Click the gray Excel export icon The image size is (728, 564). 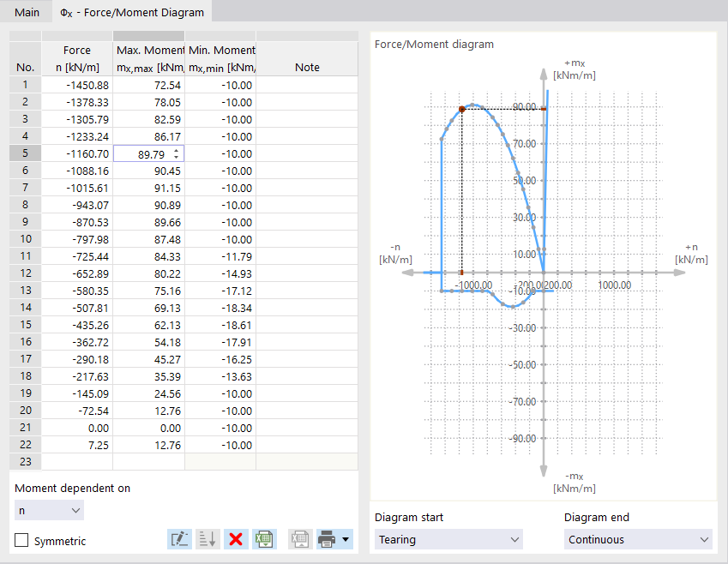tap(300, 539)
